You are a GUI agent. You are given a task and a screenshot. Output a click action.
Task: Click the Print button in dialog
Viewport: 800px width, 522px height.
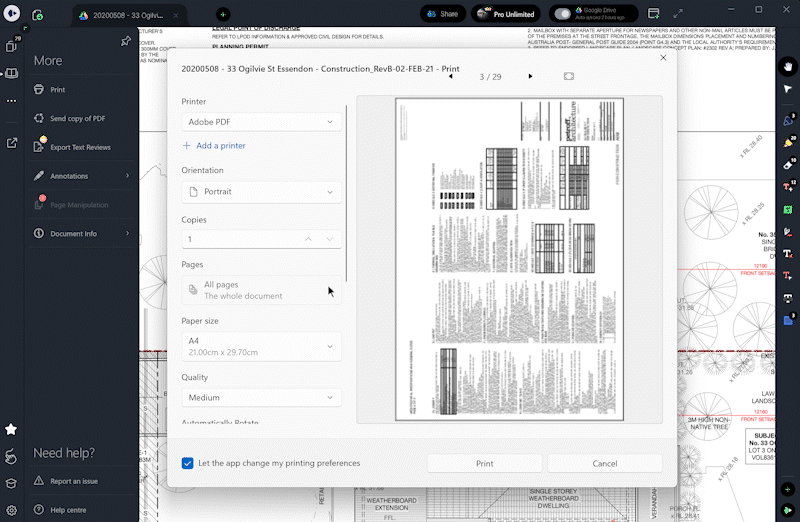pyautogui.click(x=484, y=463)
